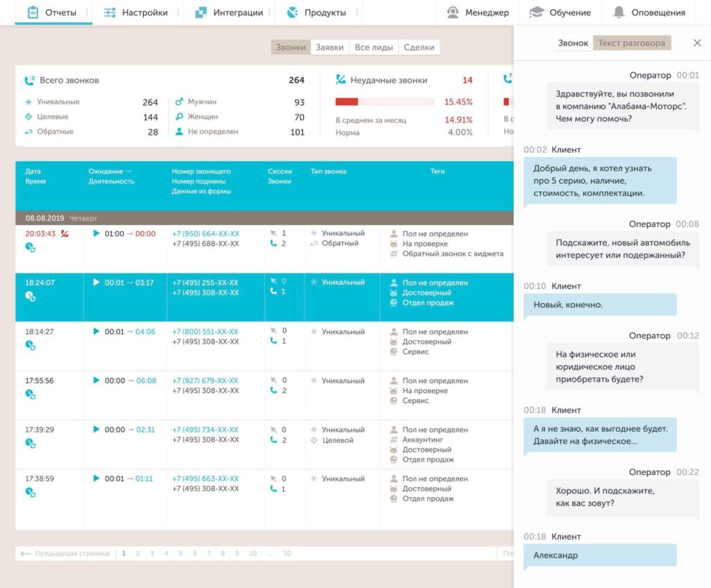Viewport: 711px width, 588px height.
Task: Switch to Звонок tab in side panel
Action: pos(573,43)
